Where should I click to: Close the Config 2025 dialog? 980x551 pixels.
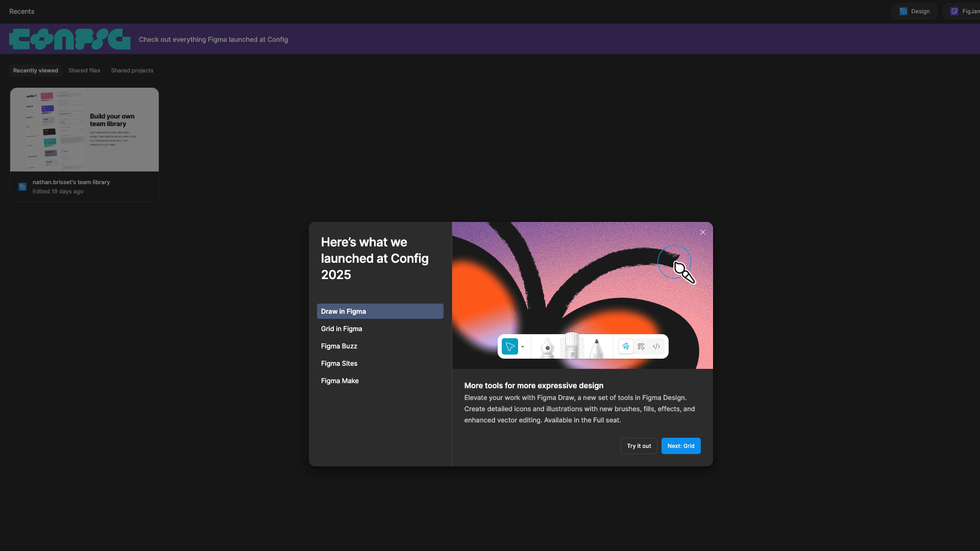(703, 232)
